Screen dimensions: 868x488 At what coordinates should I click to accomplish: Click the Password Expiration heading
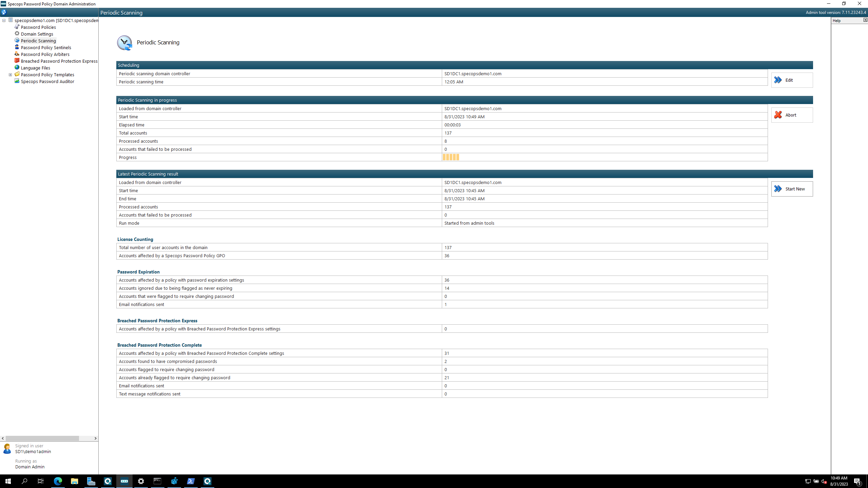[138, 272]
